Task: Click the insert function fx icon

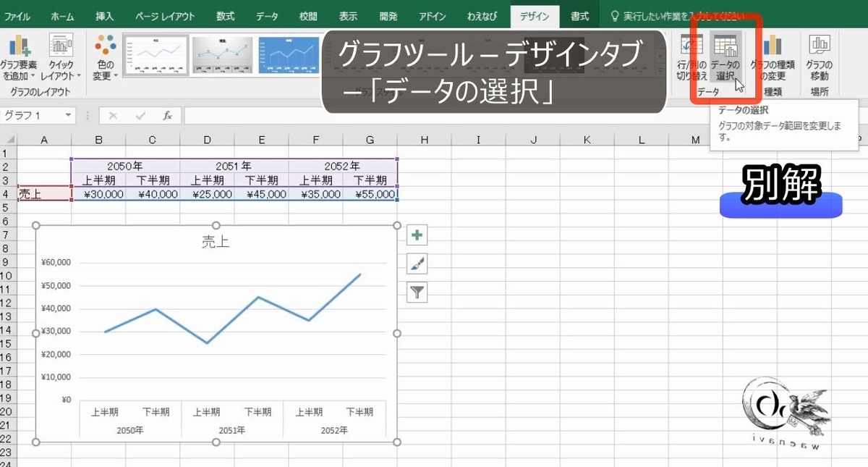Action: pyautogui.click(x=166, y=116)
